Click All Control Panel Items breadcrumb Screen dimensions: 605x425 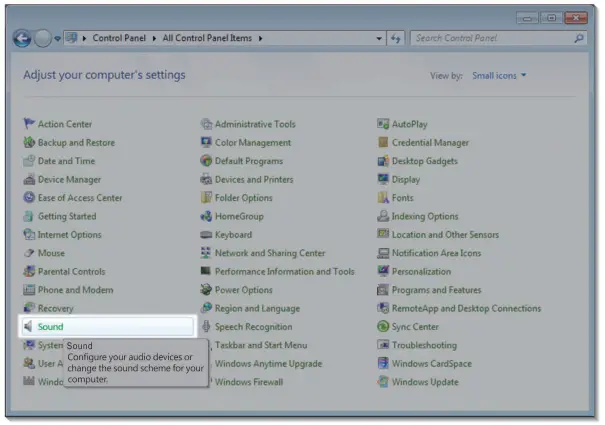[x=207, y=38]
